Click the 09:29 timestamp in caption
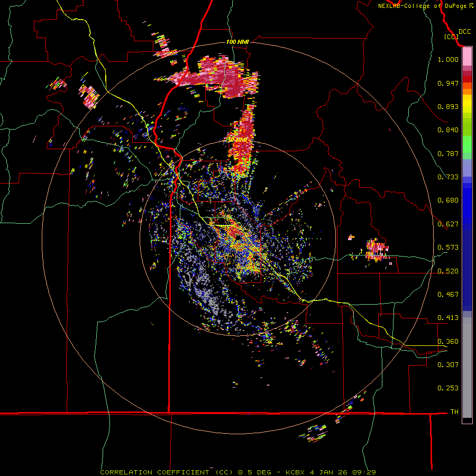Screen dimensions: 476x476 (364, 472)
